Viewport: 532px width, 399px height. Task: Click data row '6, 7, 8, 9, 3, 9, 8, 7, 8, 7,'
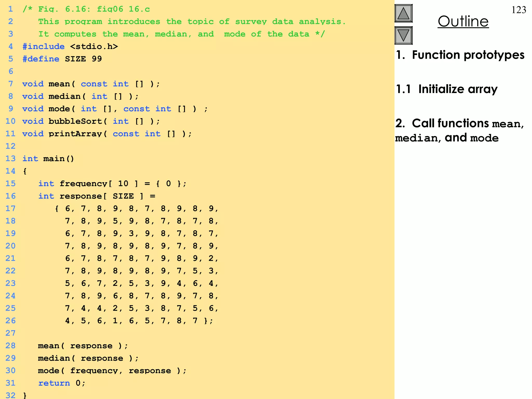142,234
